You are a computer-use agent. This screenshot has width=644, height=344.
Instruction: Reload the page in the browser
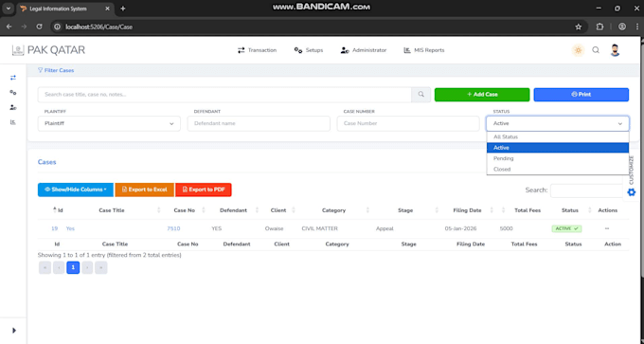click(x=39, y=27)
